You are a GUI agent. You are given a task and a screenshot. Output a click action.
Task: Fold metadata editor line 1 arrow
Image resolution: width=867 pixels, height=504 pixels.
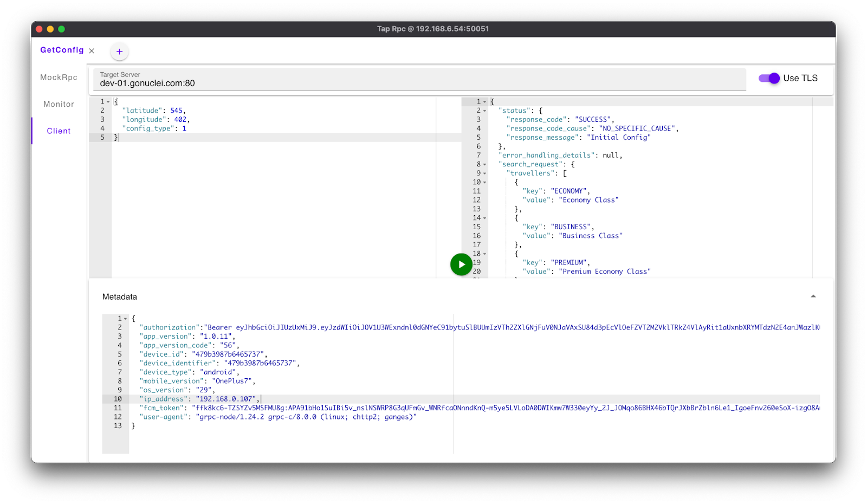click(x=126, y=319)
